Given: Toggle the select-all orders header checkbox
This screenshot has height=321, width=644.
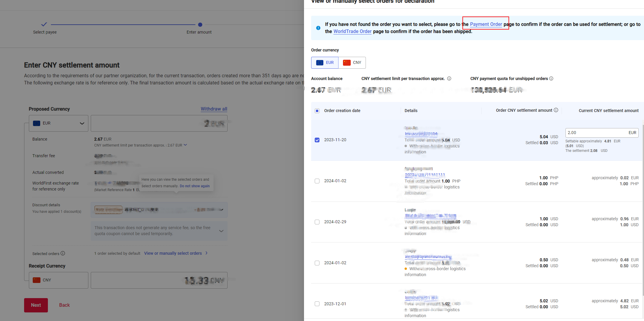Looking at the screenshot, I should point(317,111).
